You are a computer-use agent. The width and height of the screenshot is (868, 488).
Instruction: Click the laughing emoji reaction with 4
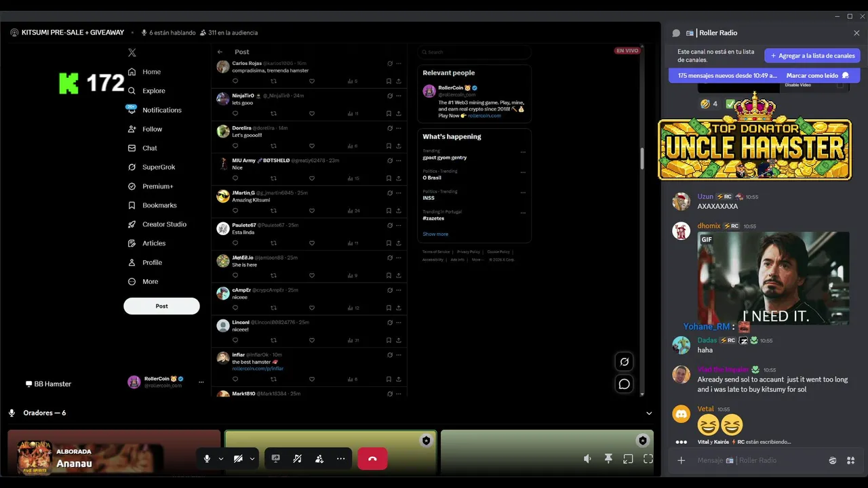click(709, 104)
